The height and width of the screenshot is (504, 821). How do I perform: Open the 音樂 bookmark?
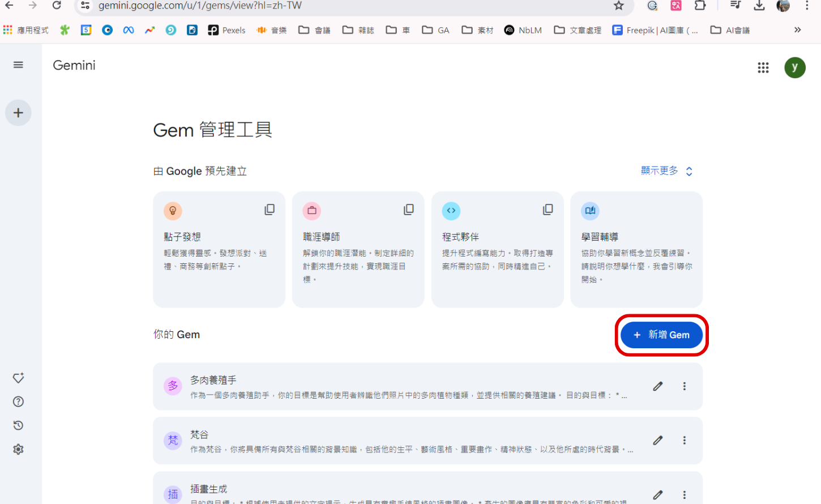(272, 30)
